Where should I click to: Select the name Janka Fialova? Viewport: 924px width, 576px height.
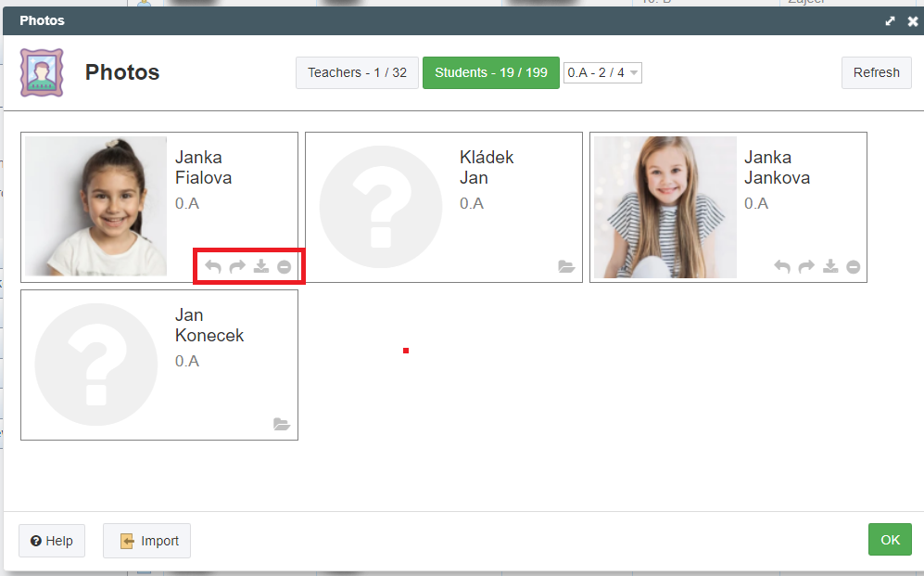pyautogui.click(x=203, y=168)
